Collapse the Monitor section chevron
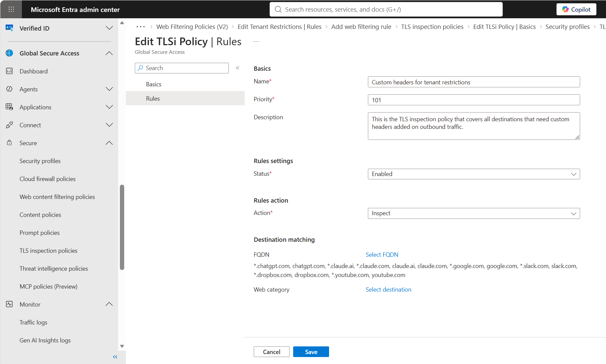This screenshot has width=606, height=364. (x=109, y=304)
